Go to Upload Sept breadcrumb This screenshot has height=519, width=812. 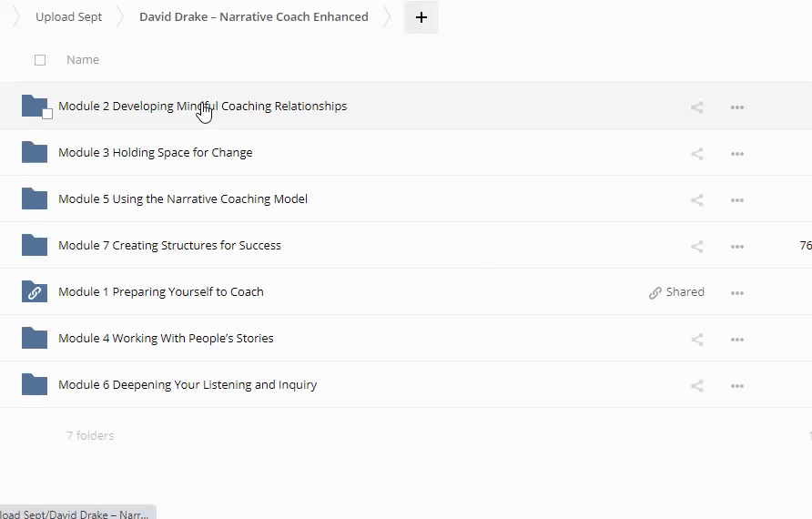(x=68, y=16)
